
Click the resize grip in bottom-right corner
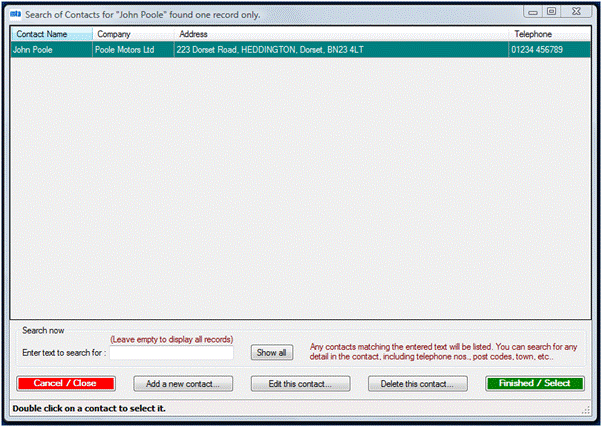coord(587,411)
